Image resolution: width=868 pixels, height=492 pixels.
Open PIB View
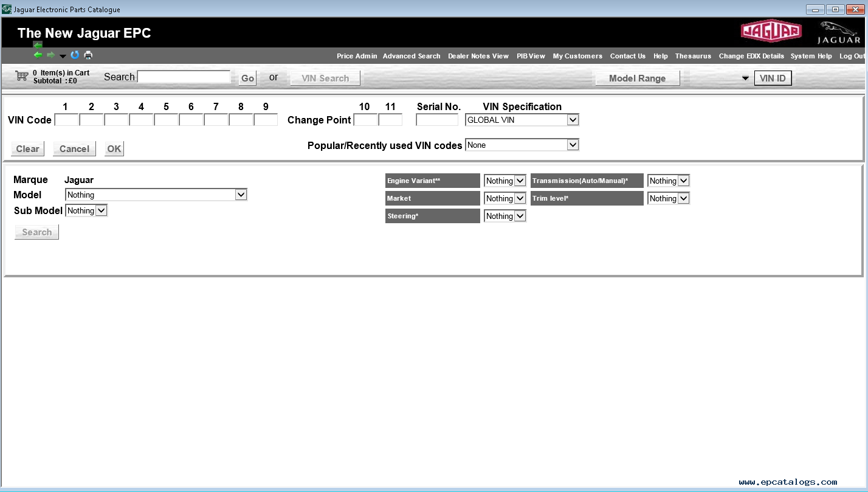(x=531, y=56)
